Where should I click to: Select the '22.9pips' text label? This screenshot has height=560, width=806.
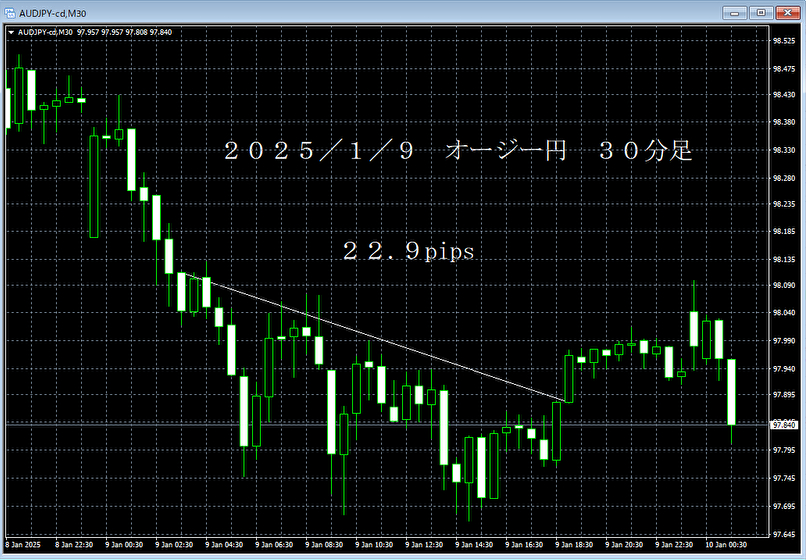pos(408,253)
